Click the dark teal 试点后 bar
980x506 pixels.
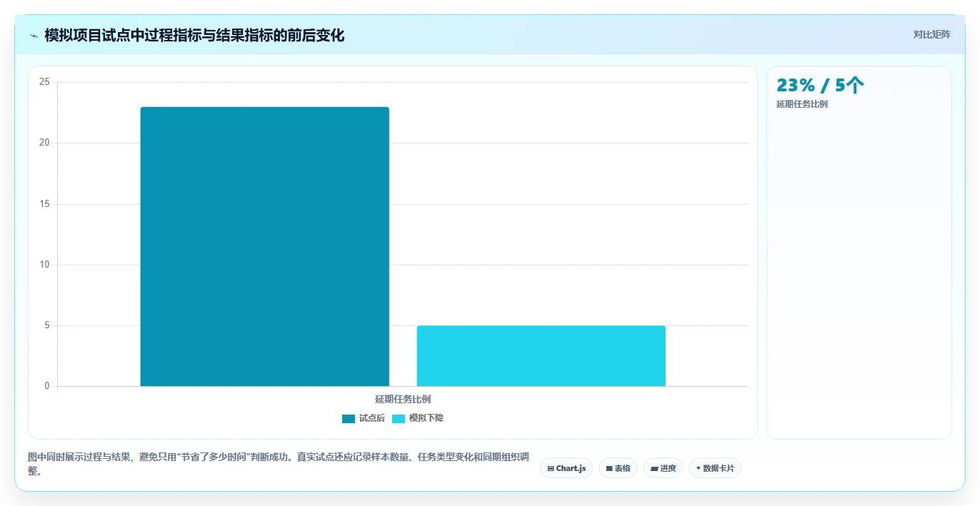click(265, 247)
